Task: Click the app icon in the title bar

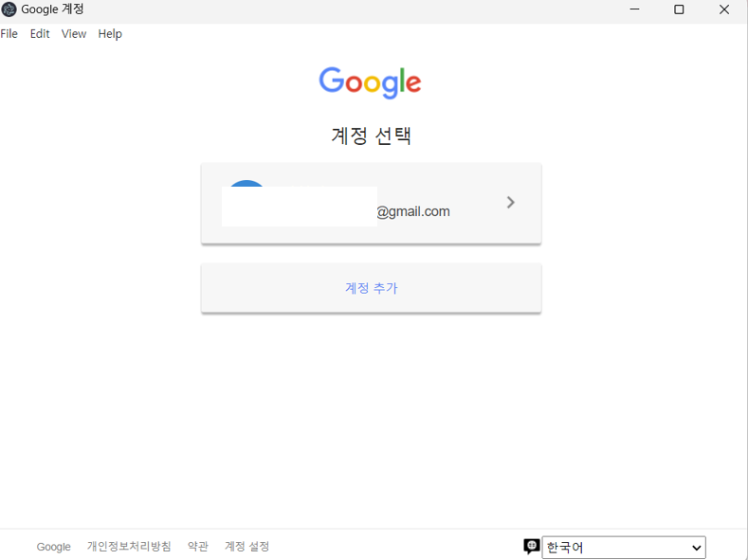Action: pos(9,9)
